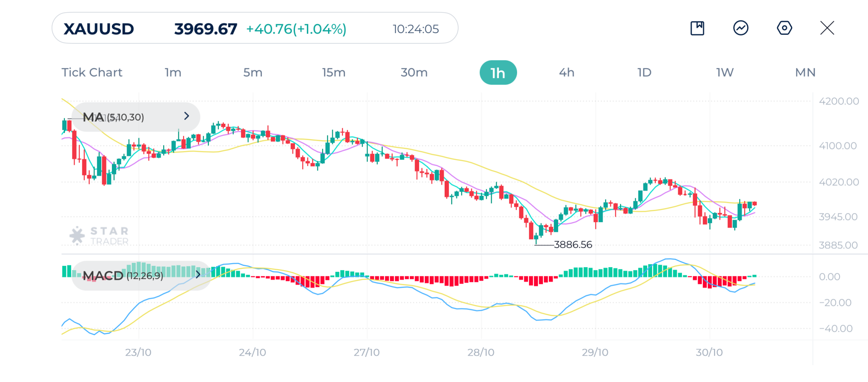The width and height of the screenshot is (868, 382).
Task: Choose the 30m timeframe
Action: (x=414, y=72)
